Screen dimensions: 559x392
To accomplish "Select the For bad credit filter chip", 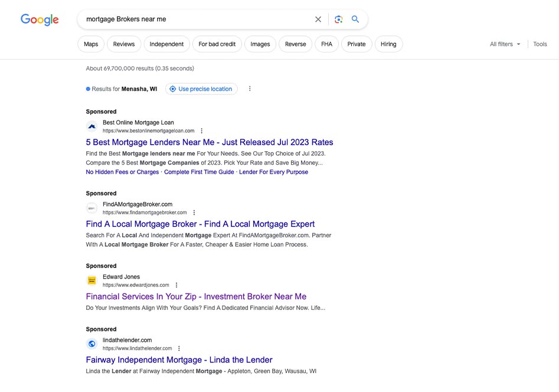I will (x=217, y=44).
